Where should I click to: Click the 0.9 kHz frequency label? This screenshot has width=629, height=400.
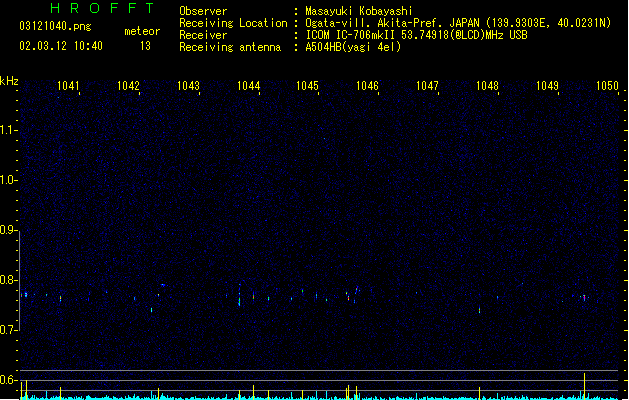8,230
